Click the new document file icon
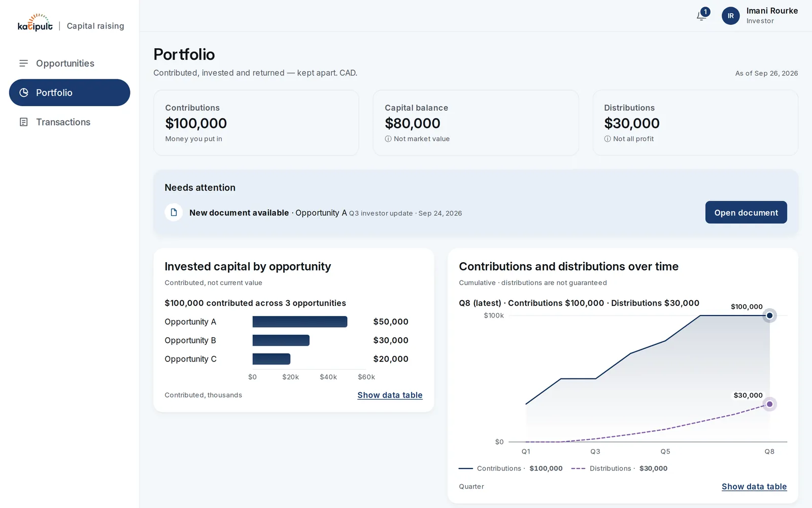The image size is (812, 508). (174, 212)
